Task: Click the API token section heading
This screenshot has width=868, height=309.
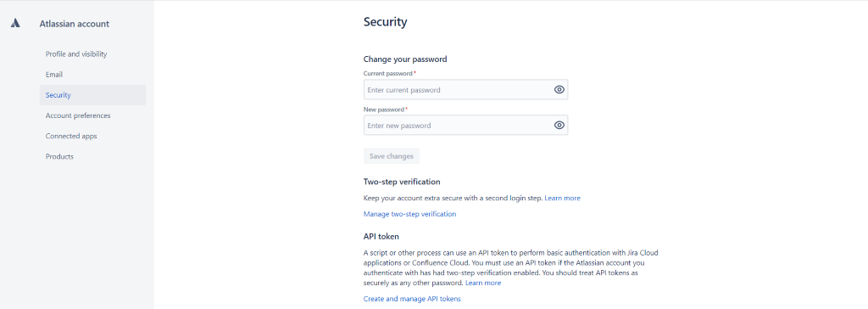Action: coord(381,236)
